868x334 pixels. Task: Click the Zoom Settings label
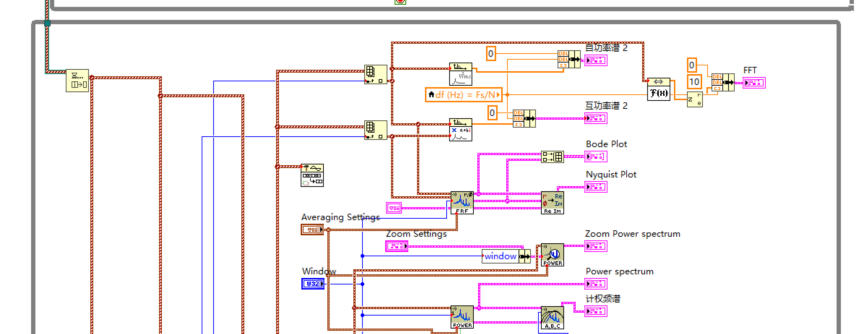[x=416, y=234]
